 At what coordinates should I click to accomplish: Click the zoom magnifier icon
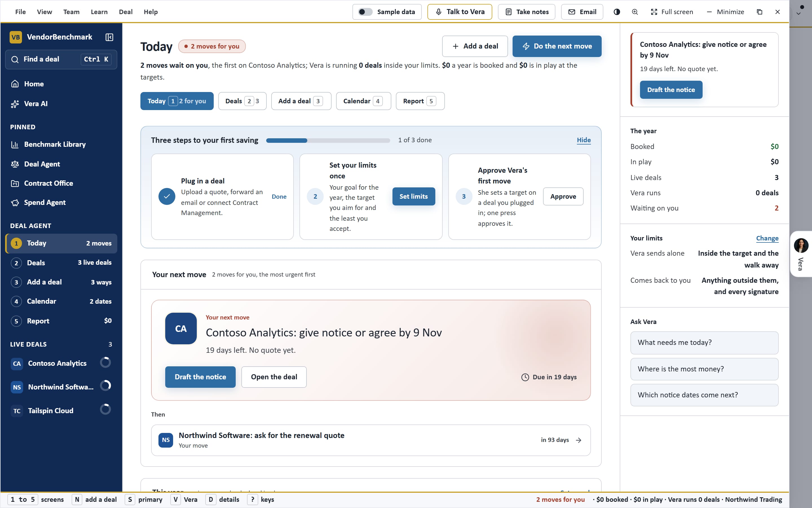[635, 12]
